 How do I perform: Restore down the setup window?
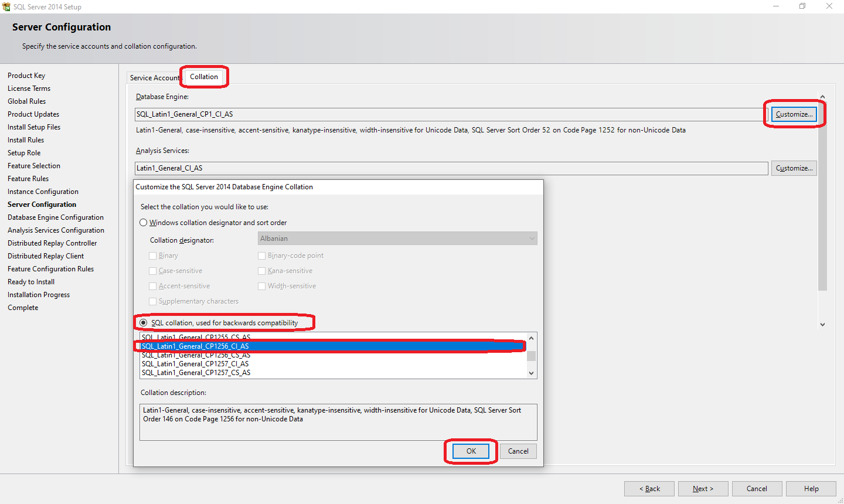(802, 6)
